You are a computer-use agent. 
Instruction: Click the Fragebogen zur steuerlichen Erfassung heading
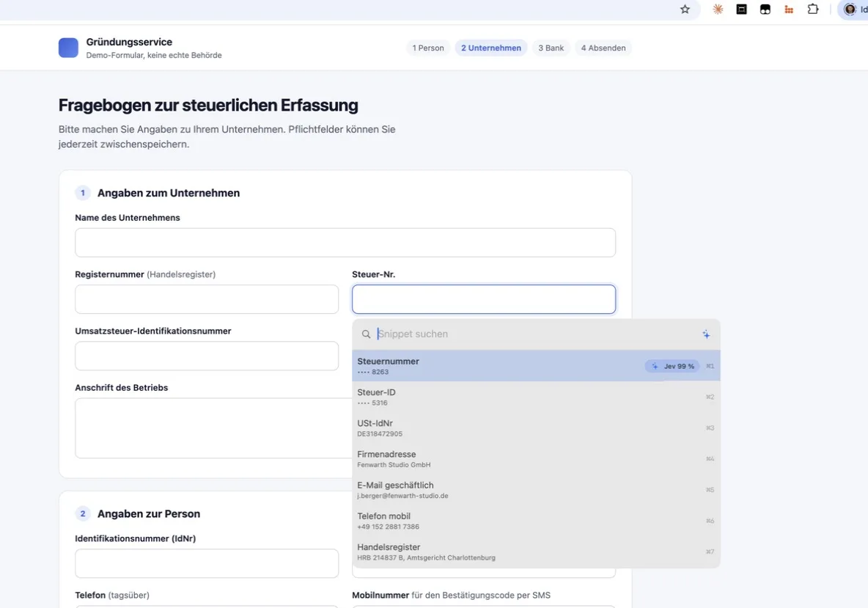[208, 105]
